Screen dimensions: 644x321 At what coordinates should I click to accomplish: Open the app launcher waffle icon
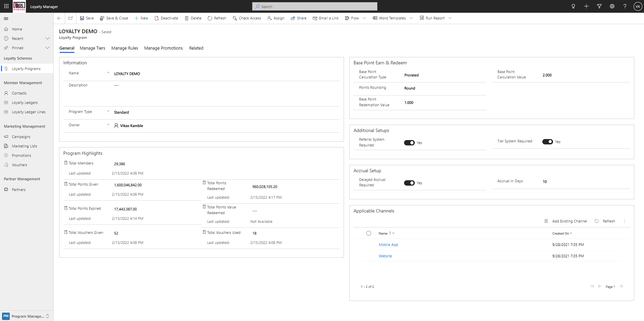(x=6, y=6)
